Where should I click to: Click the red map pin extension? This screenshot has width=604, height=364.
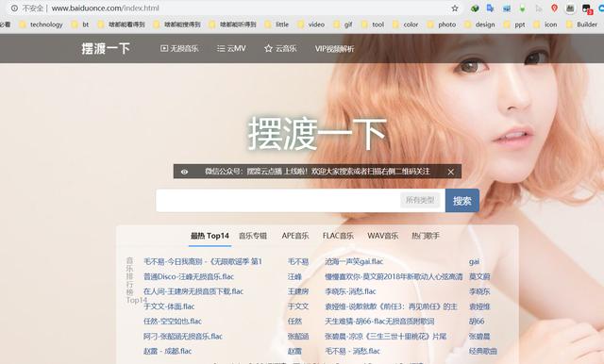(x=554, y=8)
